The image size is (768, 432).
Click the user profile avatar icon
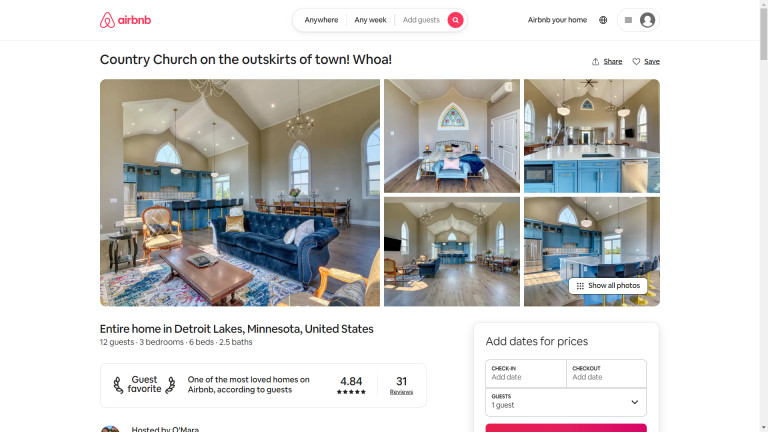click(x=647, y=20)
